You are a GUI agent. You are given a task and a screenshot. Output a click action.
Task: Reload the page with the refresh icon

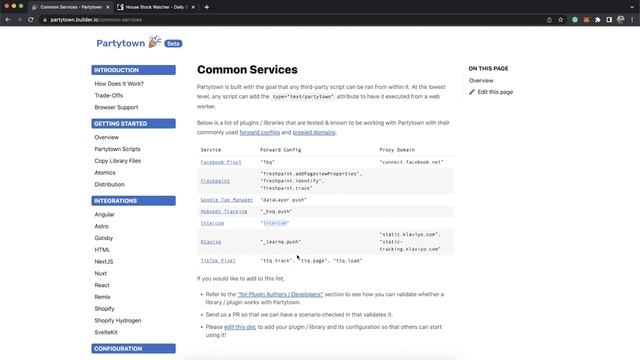[31, 20]
